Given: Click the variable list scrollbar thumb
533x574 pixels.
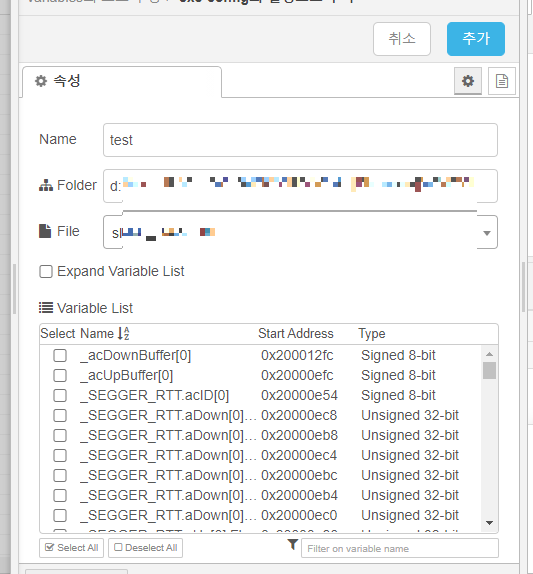Looking at the screenshot, I should point(489,370).
